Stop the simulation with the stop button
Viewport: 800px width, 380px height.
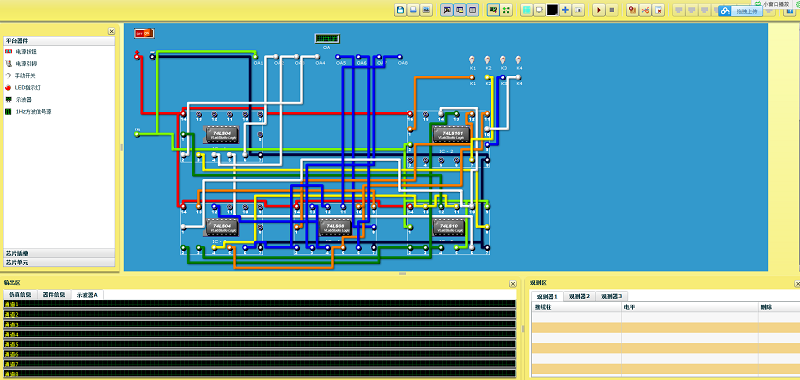(612, 10)
